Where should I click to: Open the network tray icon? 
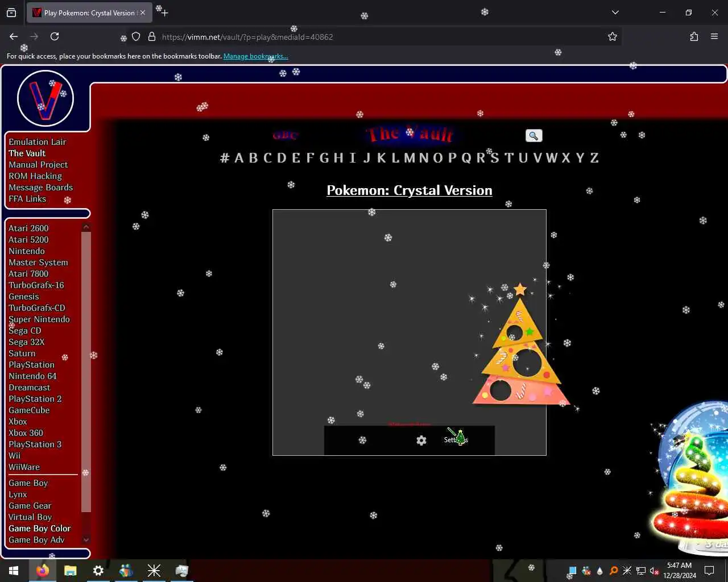click(x=641, y=571)
